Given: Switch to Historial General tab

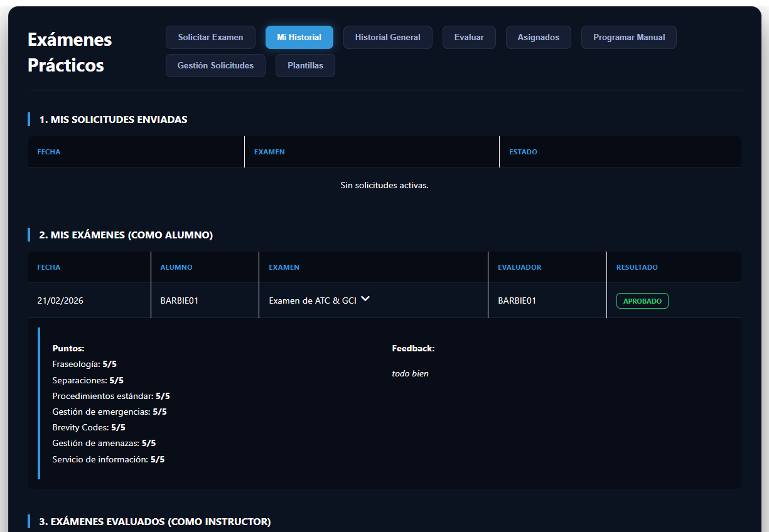Looking at the screenshot, I should click(x=387, y=38).
